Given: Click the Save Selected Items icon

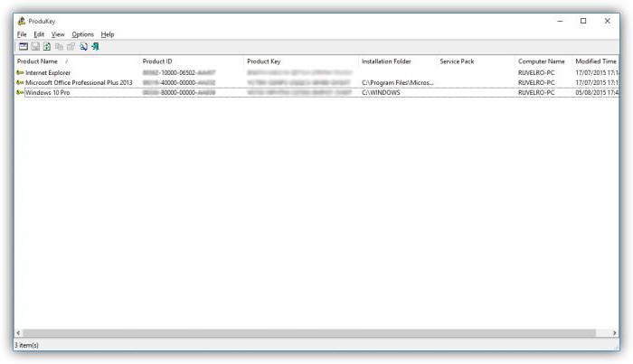Looking at the screenshot, I should pyautogui.click(x=34, y=46).
